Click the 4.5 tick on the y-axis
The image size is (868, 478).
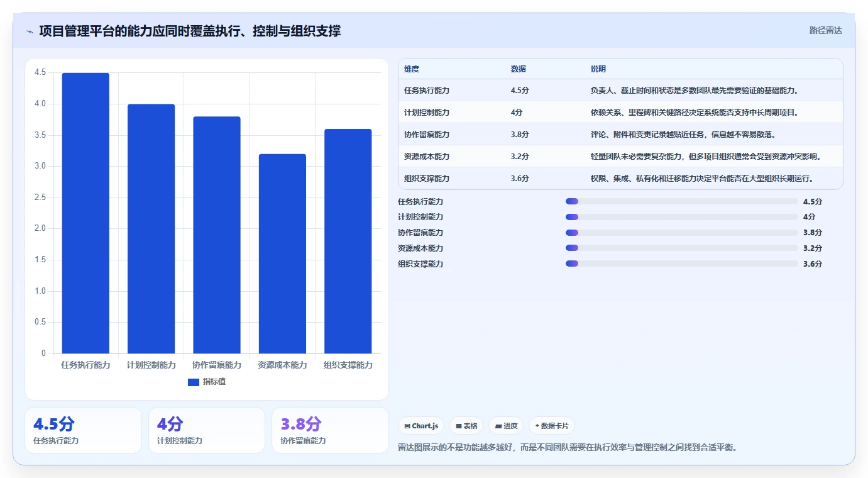40,73
